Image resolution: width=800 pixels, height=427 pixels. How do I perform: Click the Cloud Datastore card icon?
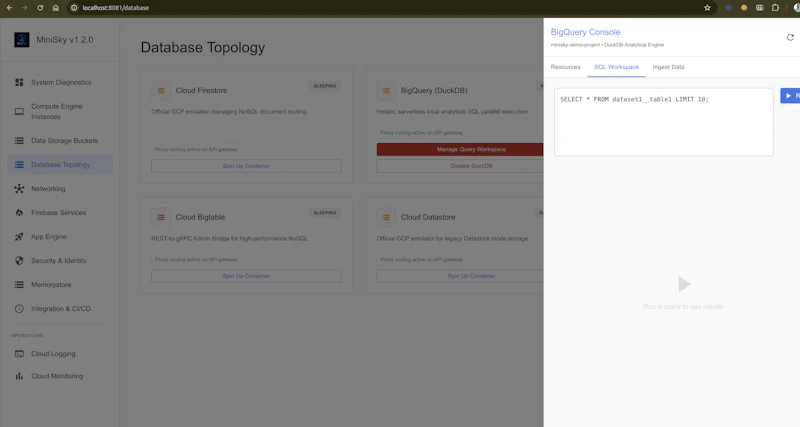[386, 217]
